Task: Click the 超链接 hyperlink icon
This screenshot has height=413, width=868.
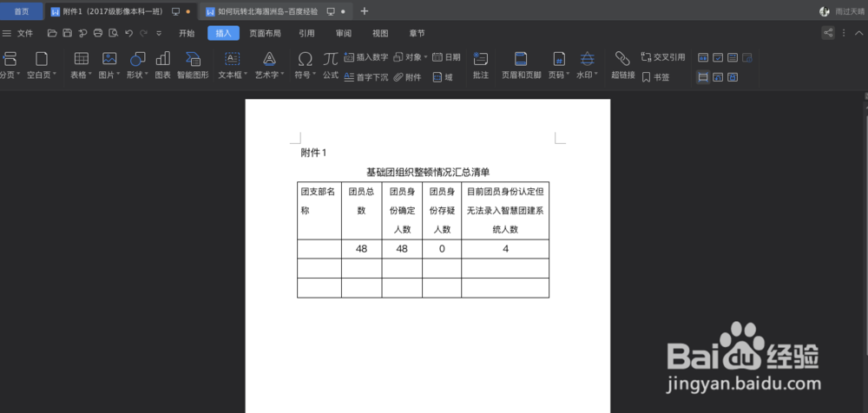Action: click(x=622, y=66)
